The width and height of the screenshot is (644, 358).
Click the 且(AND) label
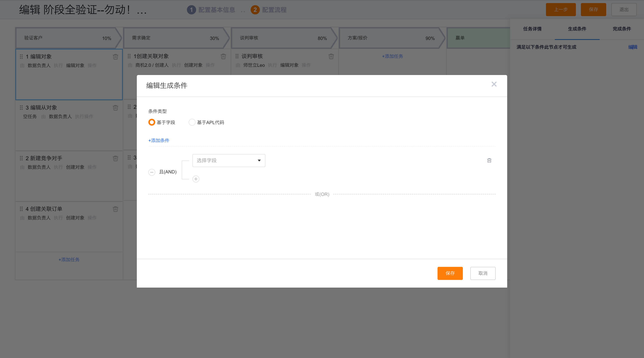(x=168, y=172)
